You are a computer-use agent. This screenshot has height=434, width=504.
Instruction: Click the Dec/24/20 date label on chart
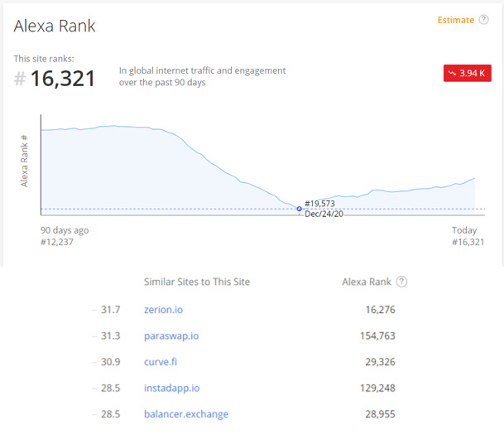(324, 214)
